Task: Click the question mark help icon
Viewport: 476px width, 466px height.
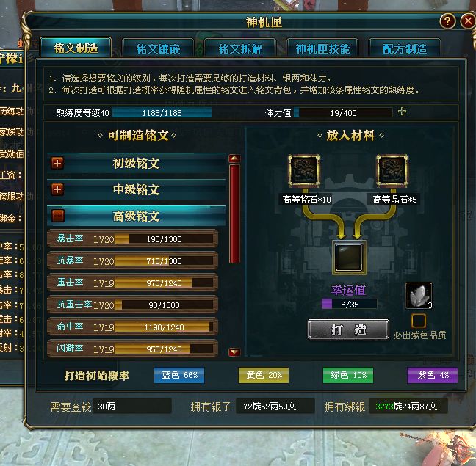Action: click(x=447, y=21)
